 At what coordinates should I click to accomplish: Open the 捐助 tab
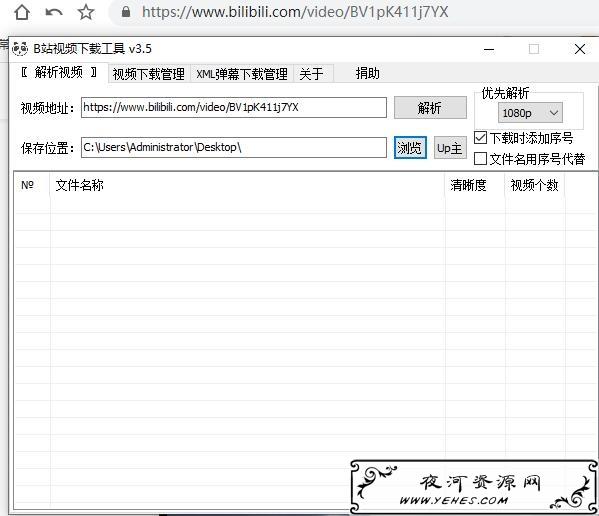(367, 73)
